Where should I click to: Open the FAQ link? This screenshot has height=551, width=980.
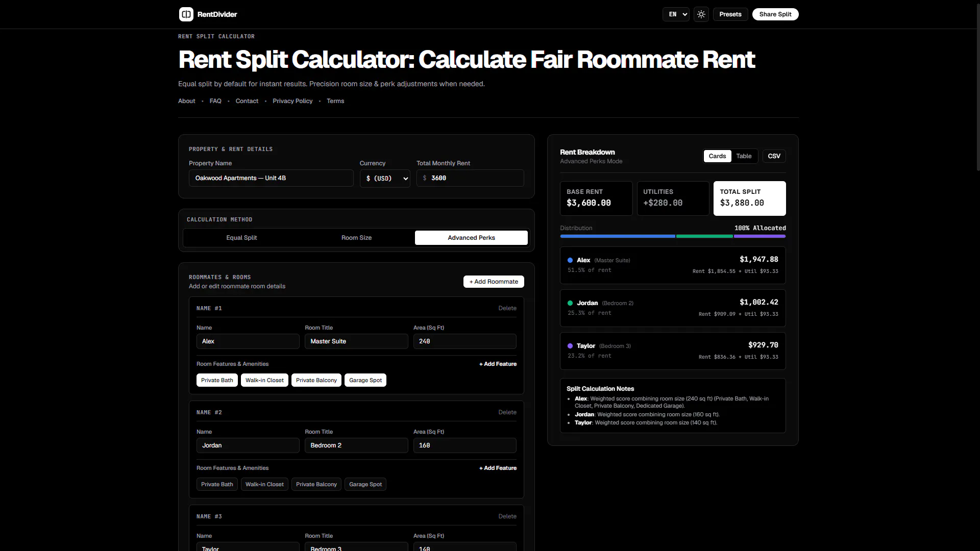[215, 101]
